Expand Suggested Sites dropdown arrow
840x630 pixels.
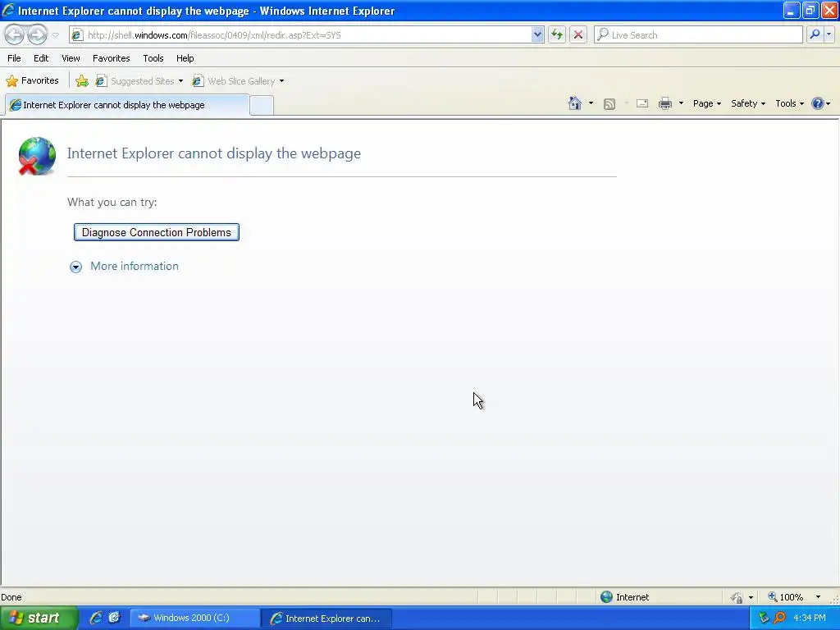[180, 81]
